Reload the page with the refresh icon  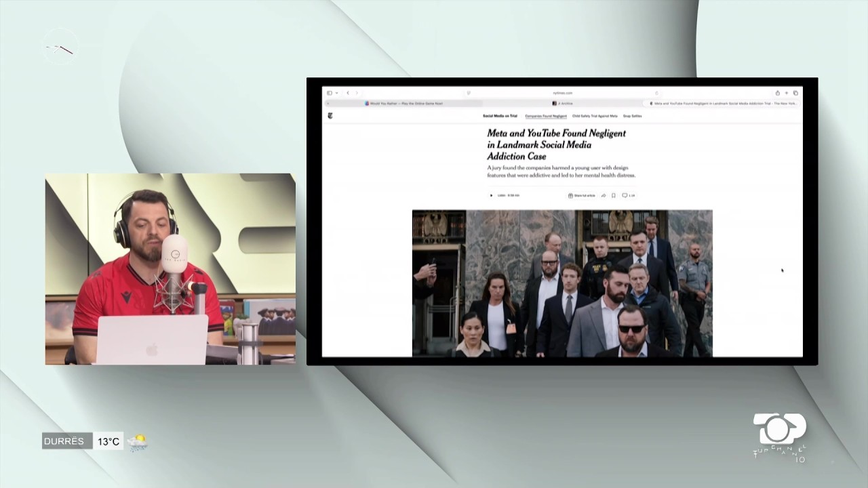click(x=656, y=93)
